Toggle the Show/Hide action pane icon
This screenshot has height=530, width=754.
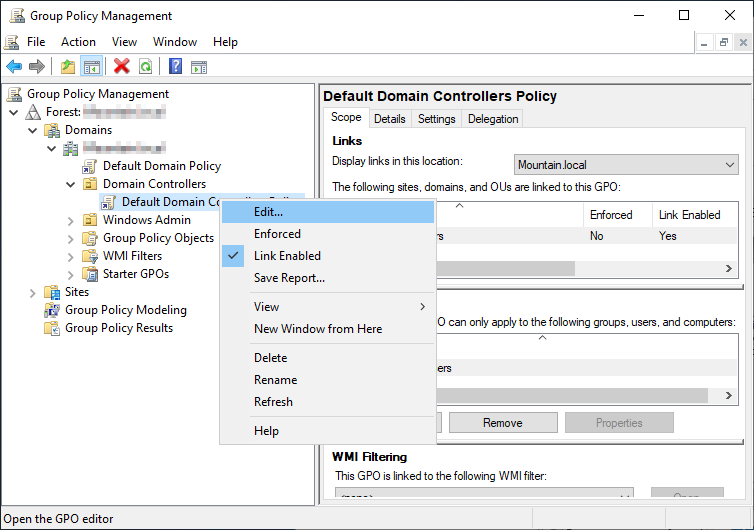tap(199, 67)
